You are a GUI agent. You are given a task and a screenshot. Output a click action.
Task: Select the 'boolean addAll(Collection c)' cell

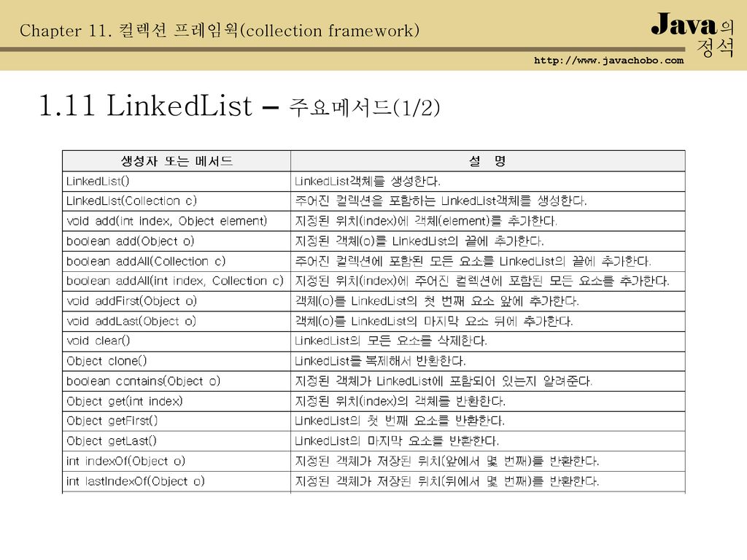(x=177, y=262)
